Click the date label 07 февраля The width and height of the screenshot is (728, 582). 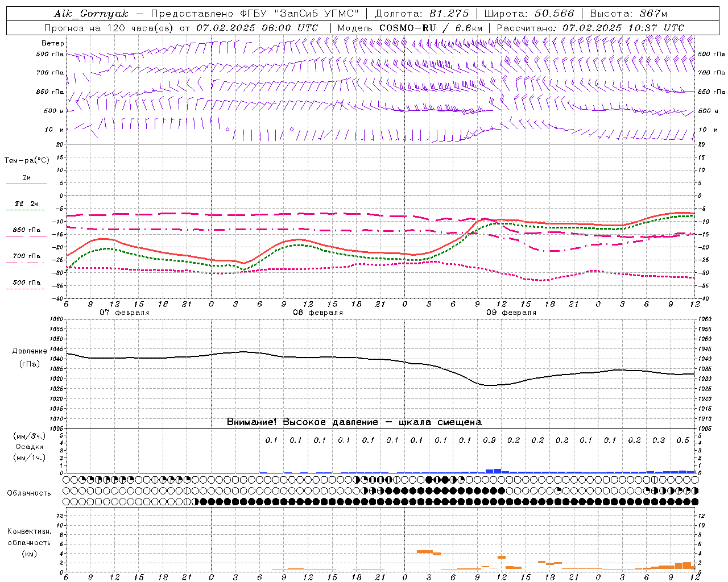click(125, 313)
